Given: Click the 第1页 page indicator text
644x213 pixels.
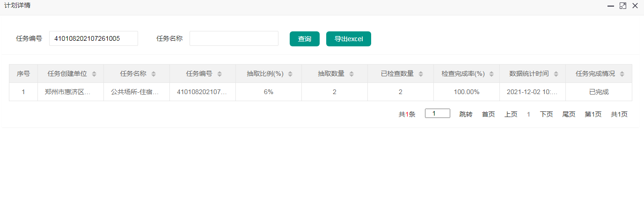Looking at the screenshot, I should 593,114.
